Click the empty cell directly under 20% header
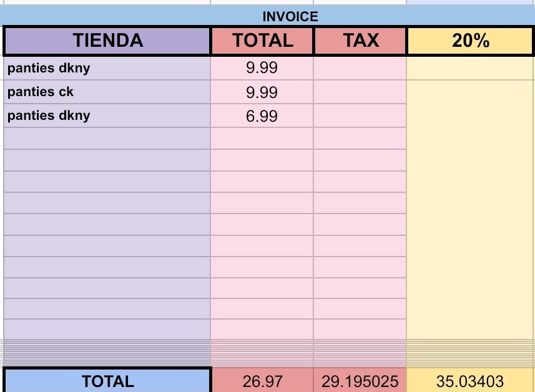The height and width of the screenshot is (392, 535). pos(471,68)
